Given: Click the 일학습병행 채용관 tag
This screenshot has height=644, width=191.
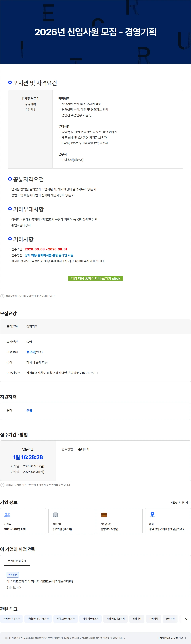Looking at the screenshot, I should click(x=65, y=619).
